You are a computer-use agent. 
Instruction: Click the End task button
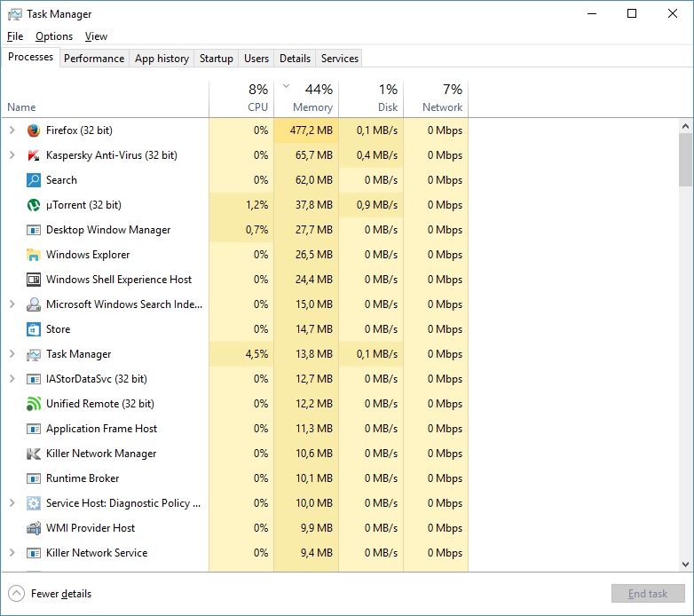[x=648, y=594]
